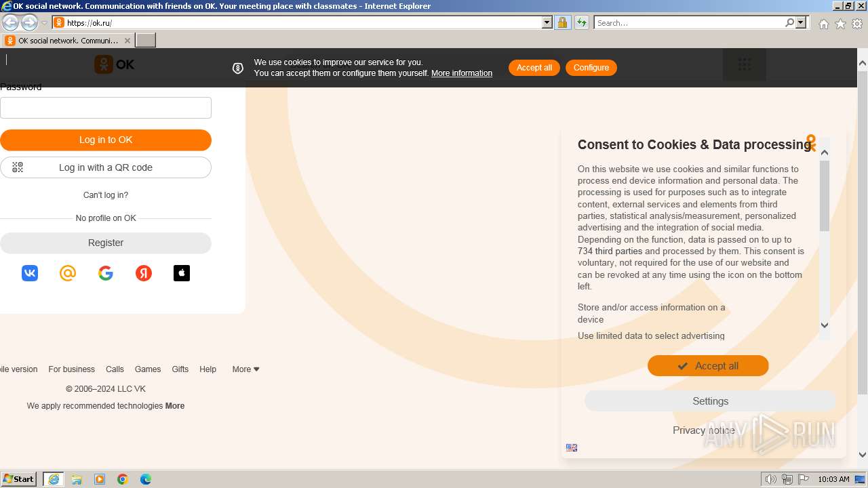Open the Games footer link

(148, 369)
